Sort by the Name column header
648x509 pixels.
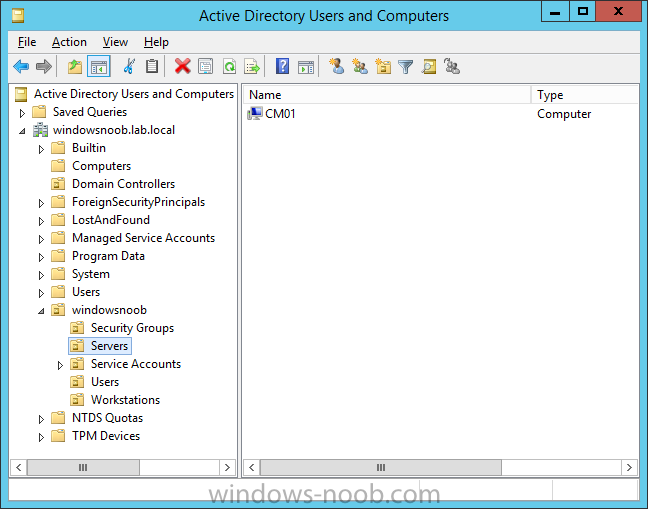(387, 95)
